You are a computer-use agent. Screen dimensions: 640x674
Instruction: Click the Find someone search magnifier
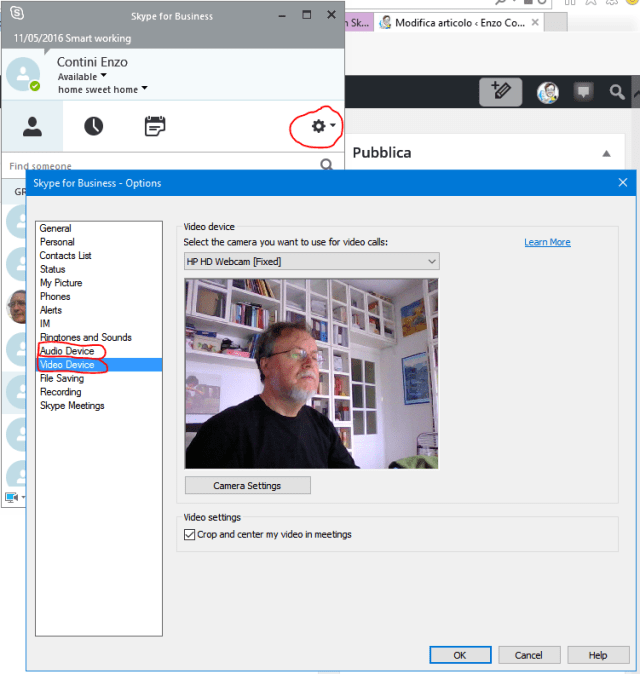pos(327,164)
